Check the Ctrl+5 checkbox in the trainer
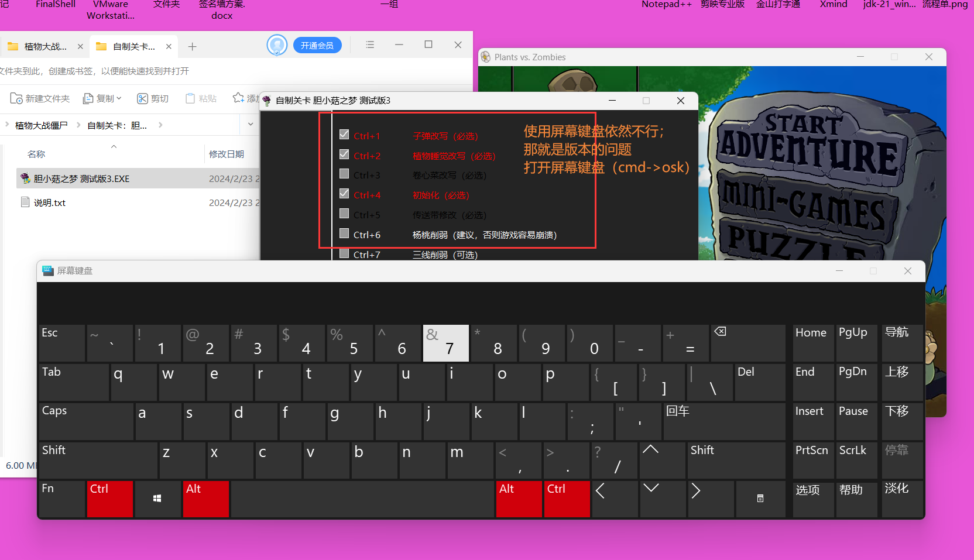Viewport: 974px width, 560px height. coord(344,214)
